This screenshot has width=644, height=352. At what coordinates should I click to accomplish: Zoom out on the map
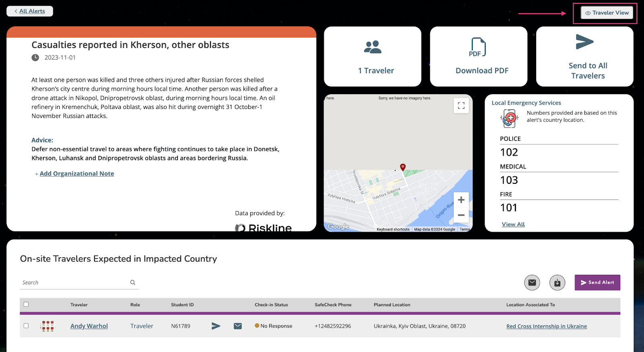tap(461, 215)
